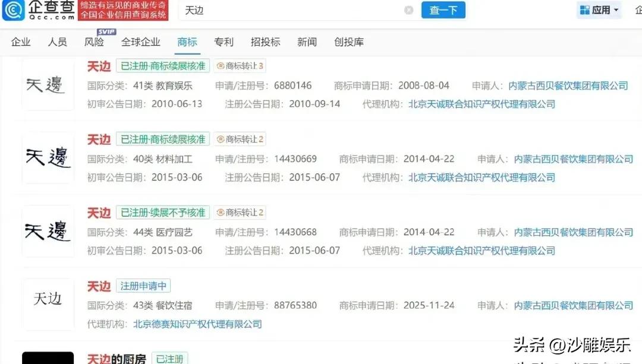Click the 注册申请中 status badge
Screen dimensions: 642x364
[x=143, y=286]
